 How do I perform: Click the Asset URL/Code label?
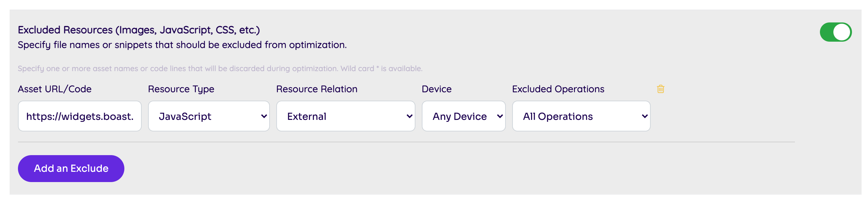pyautogui.click(x=54, y=89)
